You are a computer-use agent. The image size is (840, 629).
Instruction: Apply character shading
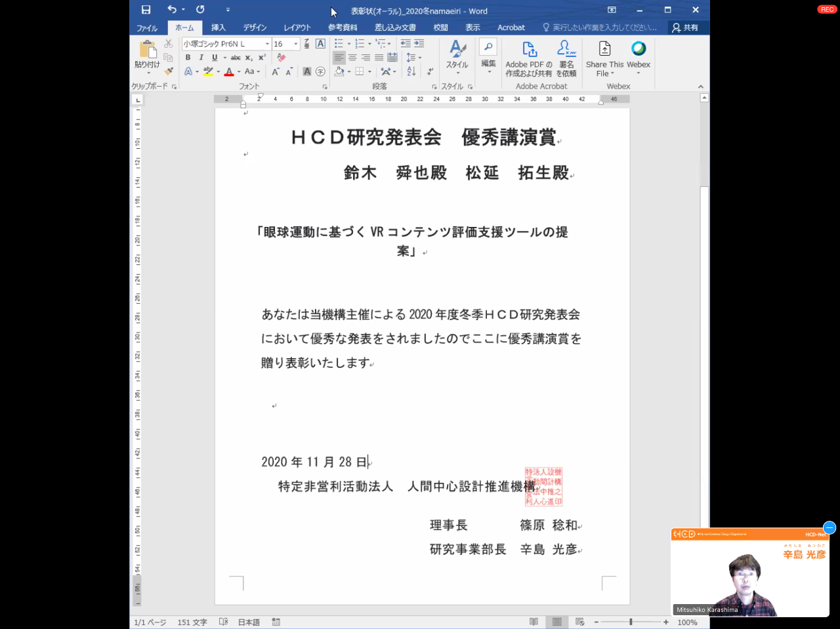306,71
